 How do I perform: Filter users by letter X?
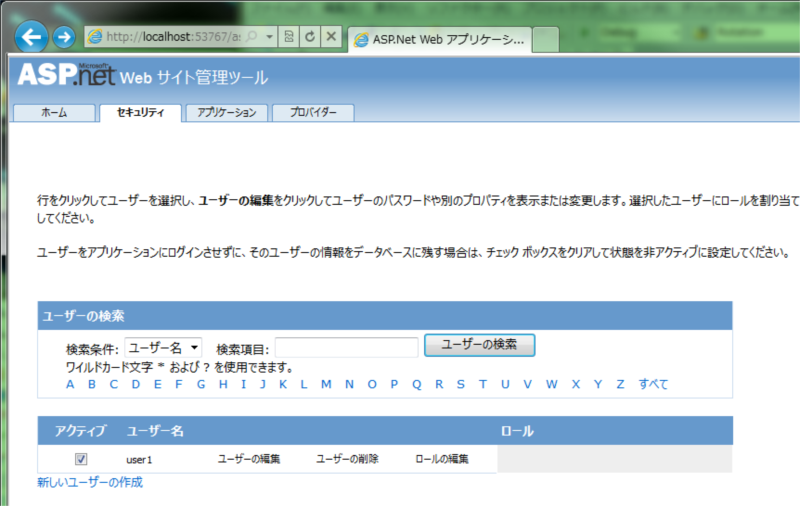coord(576,384)
